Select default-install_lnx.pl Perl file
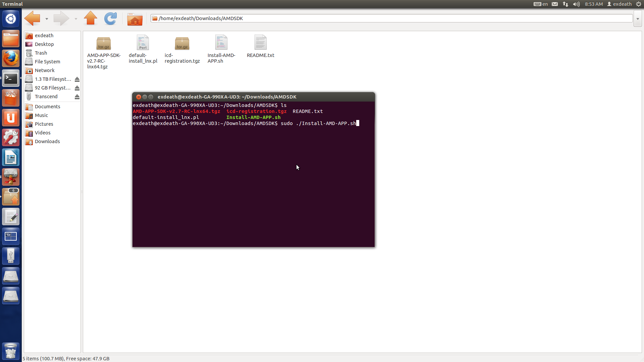 [143, 49]
